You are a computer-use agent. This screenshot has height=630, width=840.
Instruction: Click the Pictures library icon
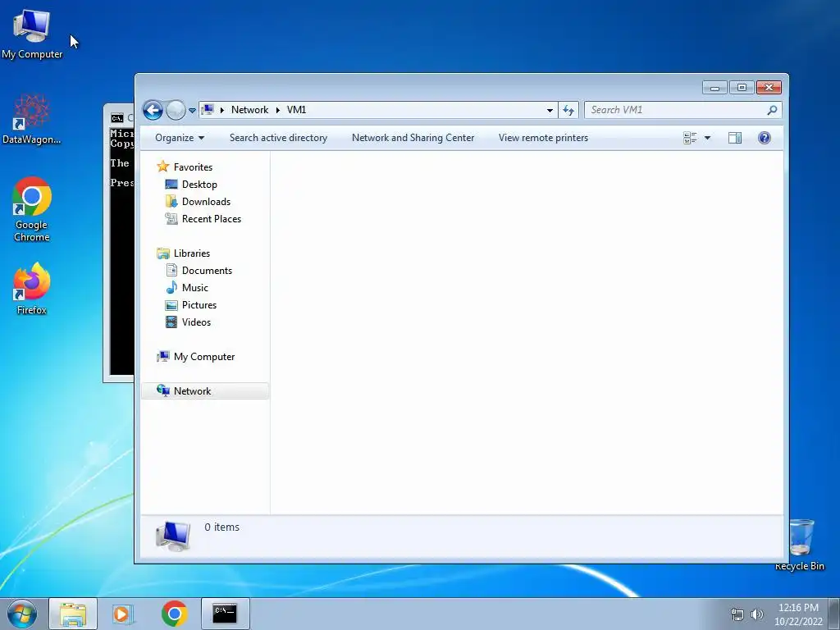coord(171,305)
